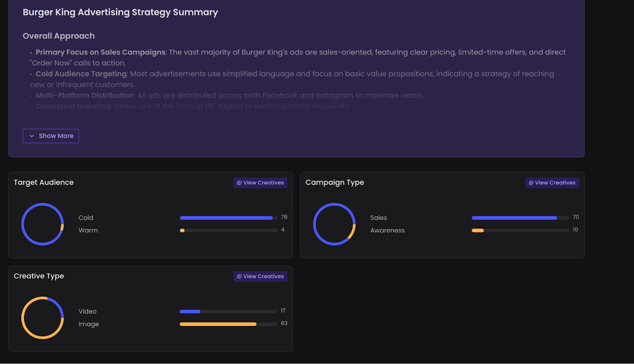Select the Image creative progress bar

pyautogui.click(x=228, y=324)
